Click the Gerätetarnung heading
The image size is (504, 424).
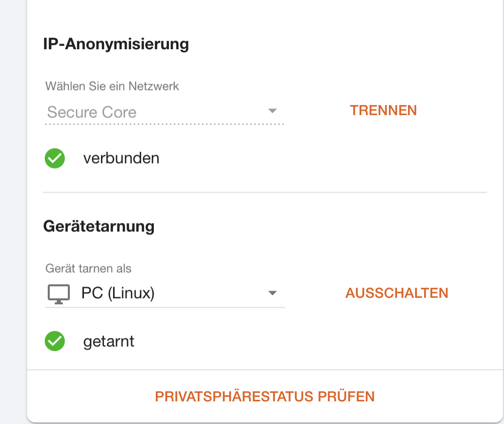(99, 226)
